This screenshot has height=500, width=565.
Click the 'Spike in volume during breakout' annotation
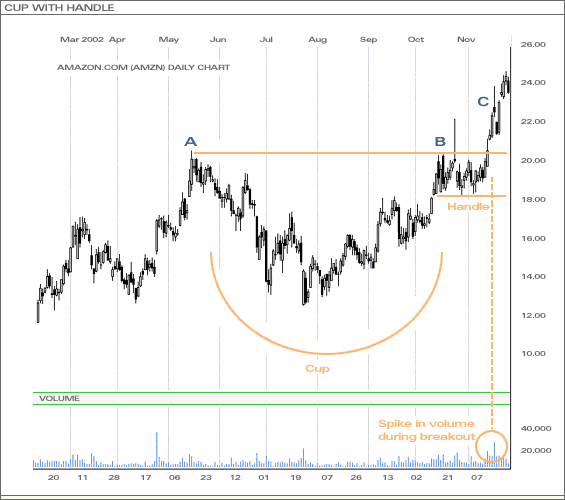click(x=427, y=430)
